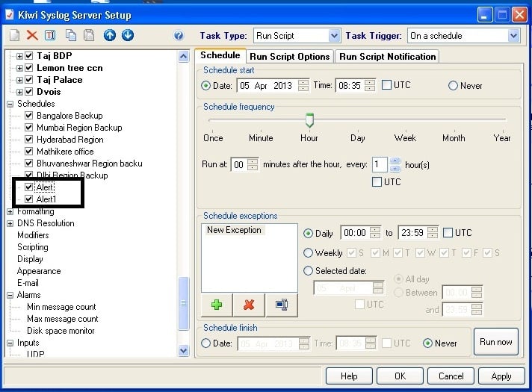This screenshot has width=532, height=392.
Task: Move item up with blue arrow
Action: 110,35
